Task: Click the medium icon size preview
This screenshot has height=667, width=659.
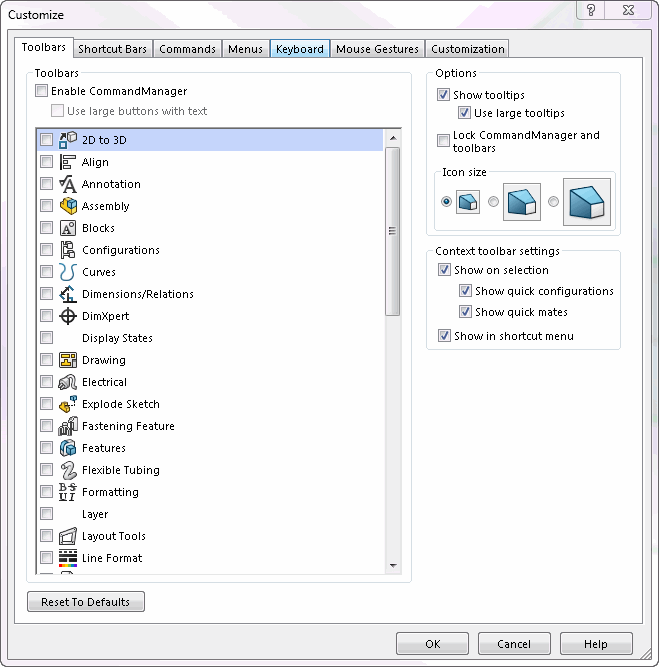Action: [x=522, y=202]
